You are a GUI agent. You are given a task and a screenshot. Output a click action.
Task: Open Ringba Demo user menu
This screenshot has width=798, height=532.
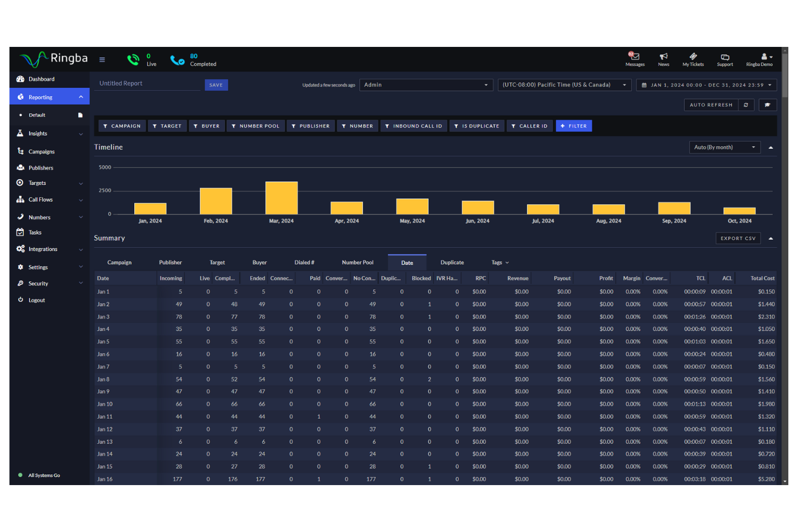(x=759, y=59)
